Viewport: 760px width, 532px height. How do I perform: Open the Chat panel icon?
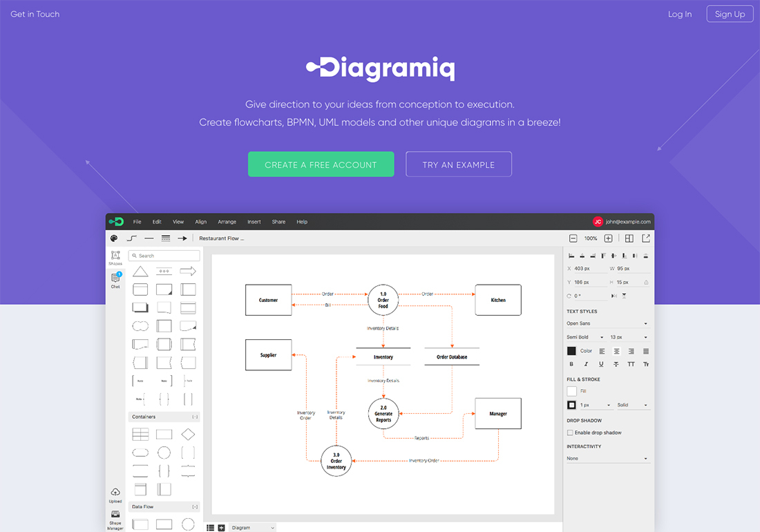point(115,278)
